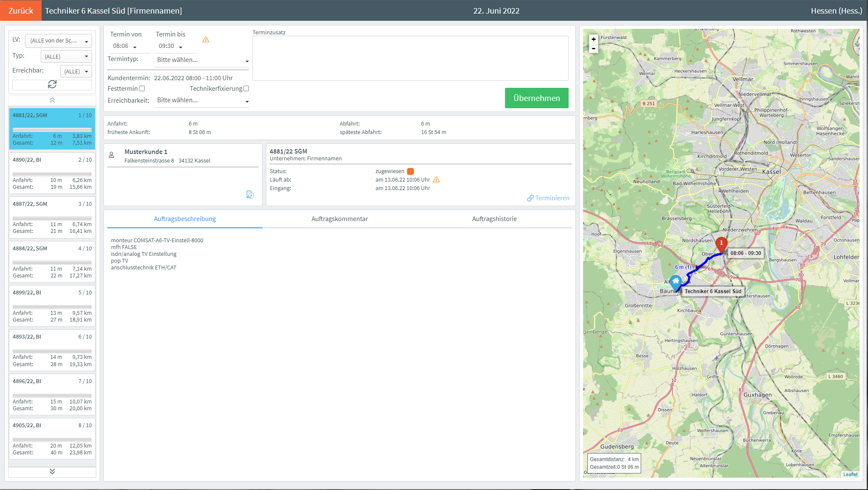
Task: Click the red marker numbered 1 on the map
Action: point(721,244)
